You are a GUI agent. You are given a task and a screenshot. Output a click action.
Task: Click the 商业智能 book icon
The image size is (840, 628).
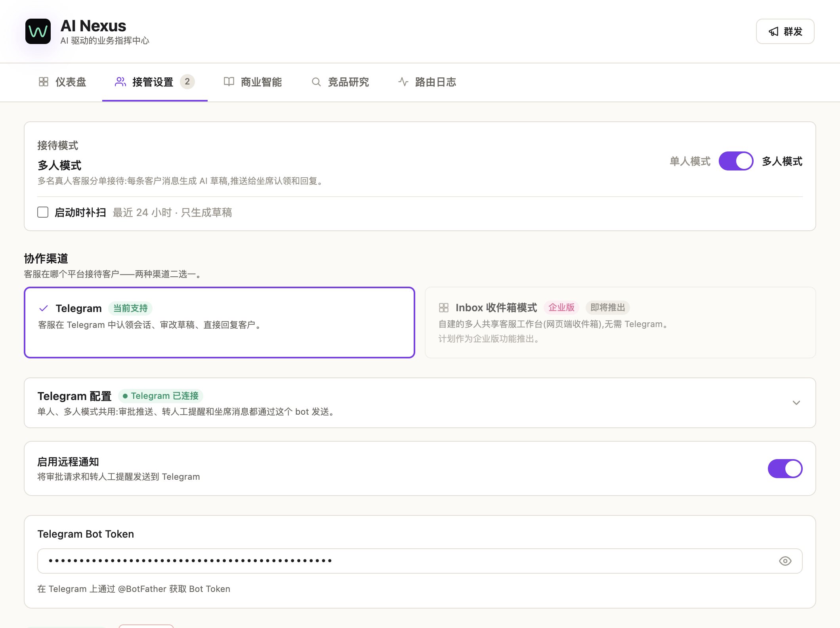point(229,82)
